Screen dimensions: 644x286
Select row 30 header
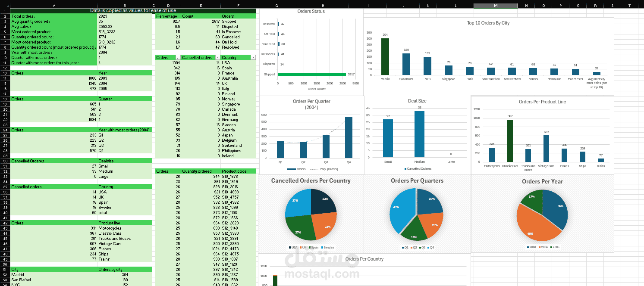pos(5,161)
